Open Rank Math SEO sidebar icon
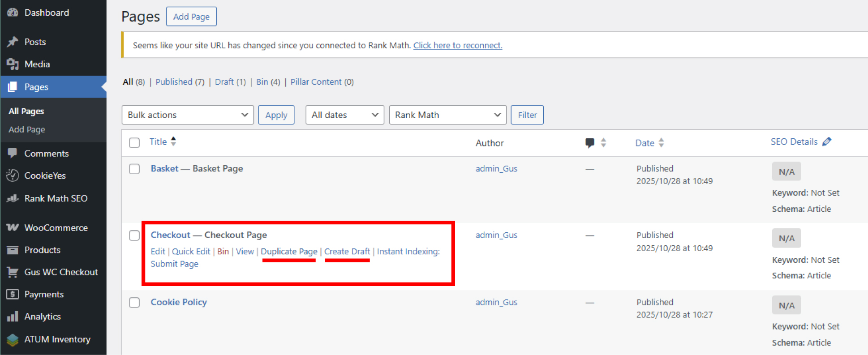 (x=13, y=198)
